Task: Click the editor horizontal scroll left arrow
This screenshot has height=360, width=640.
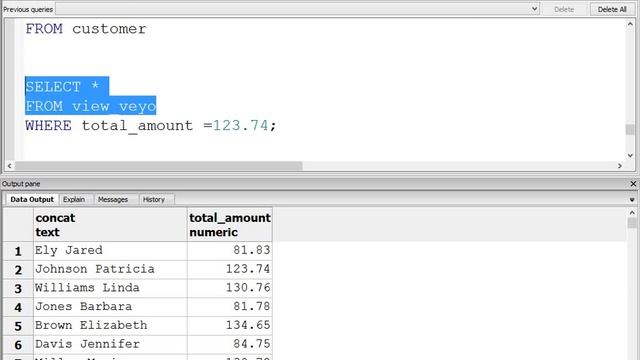Action: click(x=9, y=166)
